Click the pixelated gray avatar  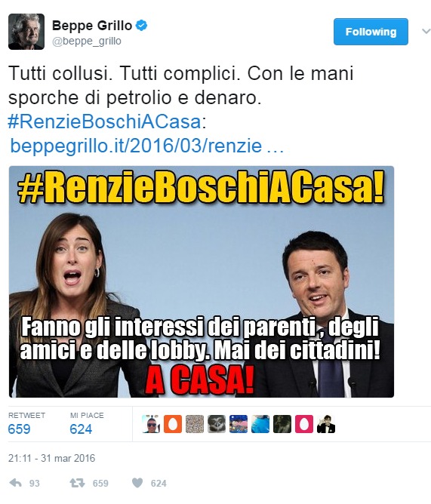point(195,423)
